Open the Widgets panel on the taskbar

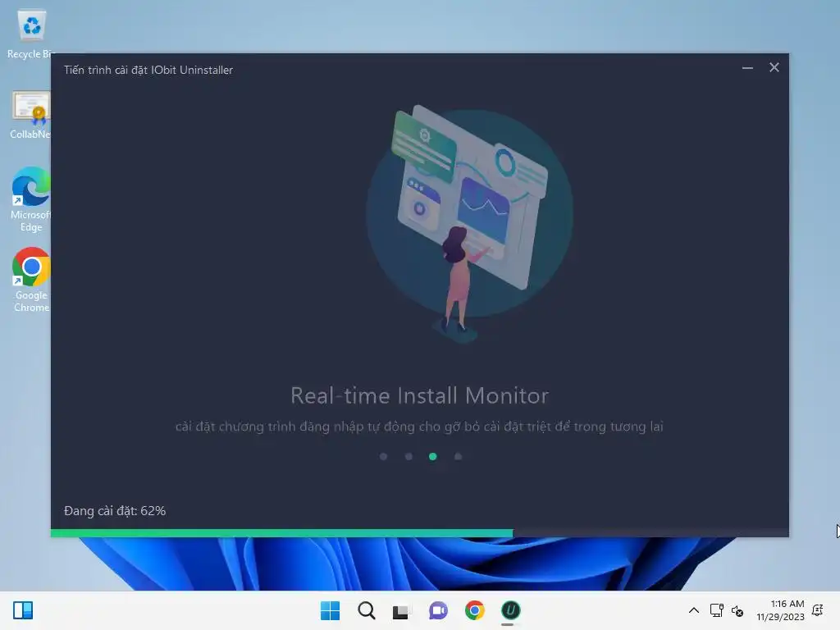(x=23, y=610)
